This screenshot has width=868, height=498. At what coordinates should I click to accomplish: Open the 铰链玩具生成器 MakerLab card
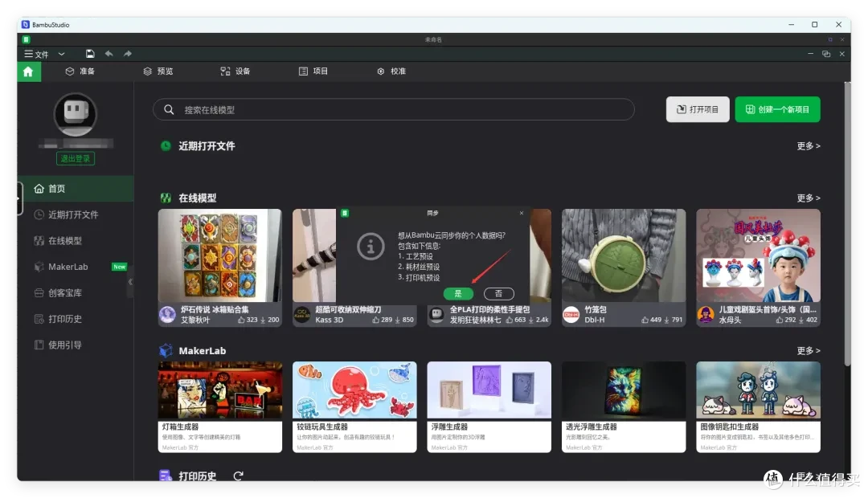[x=354, y=407]
